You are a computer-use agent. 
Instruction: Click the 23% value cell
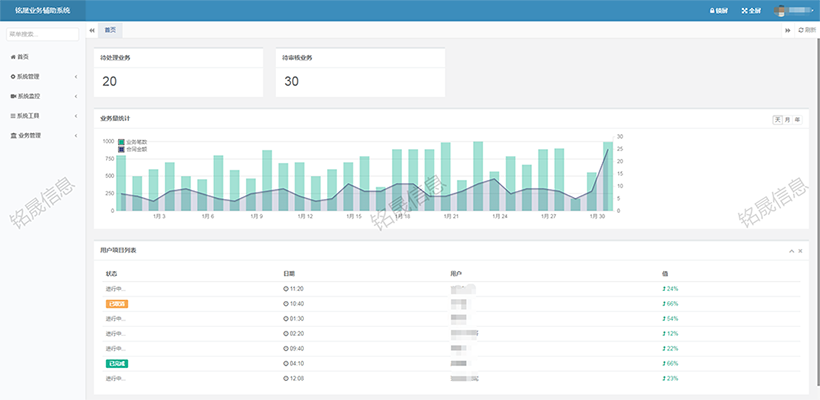670,378
